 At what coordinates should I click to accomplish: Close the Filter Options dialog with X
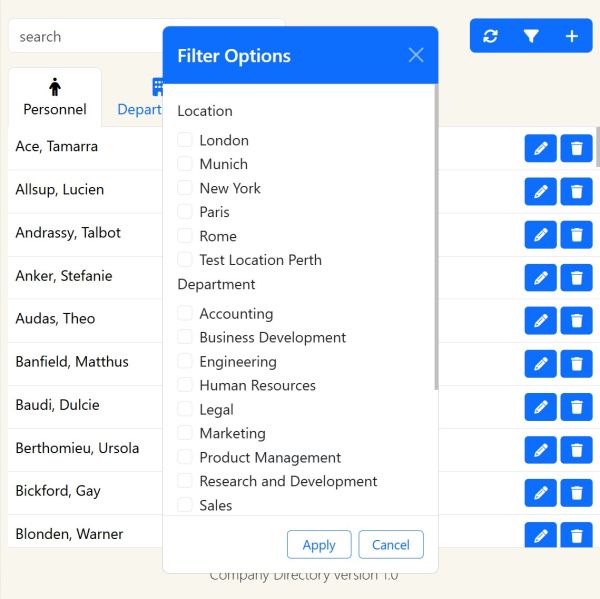[x=416, y=55]
